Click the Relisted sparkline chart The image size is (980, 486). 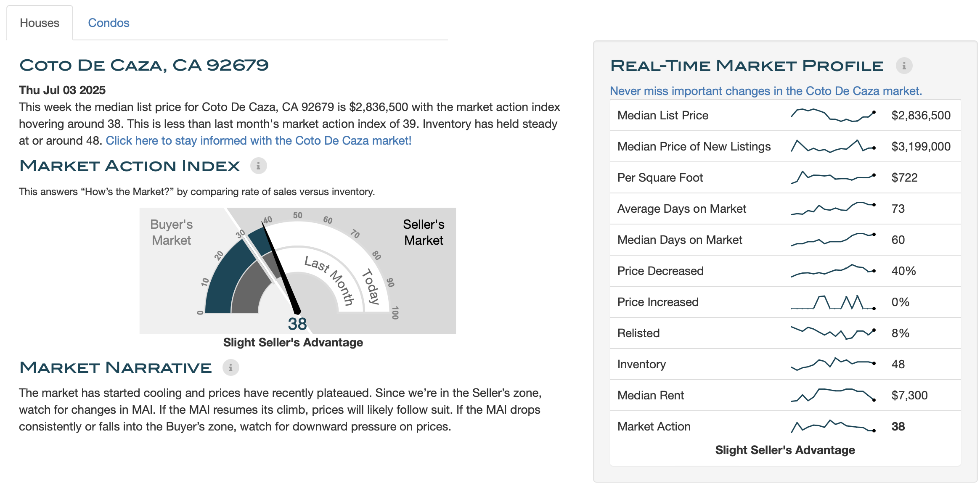tap(833, 333)
